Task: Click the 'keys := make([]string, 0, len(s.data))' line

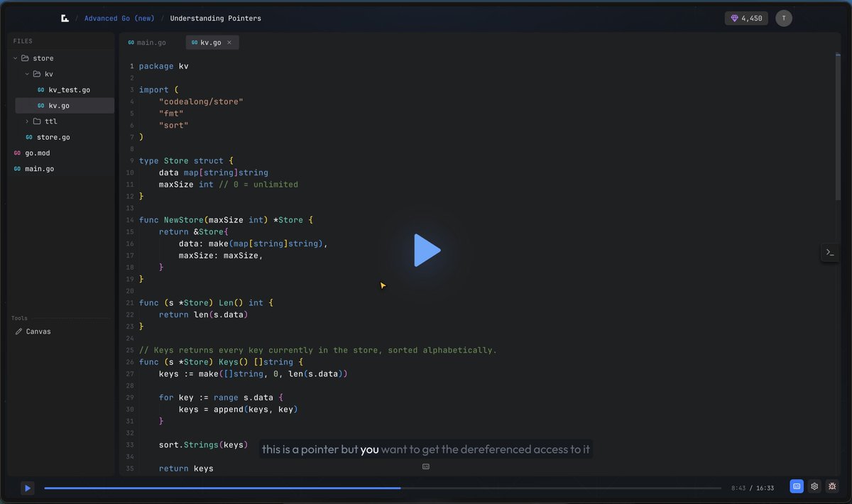Action: pos(253,373)
